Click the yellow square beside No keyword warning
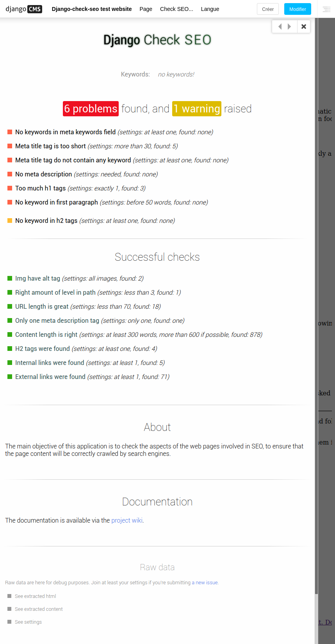Image resolution: width=335 pixels, height=644 pixels. 10,220
